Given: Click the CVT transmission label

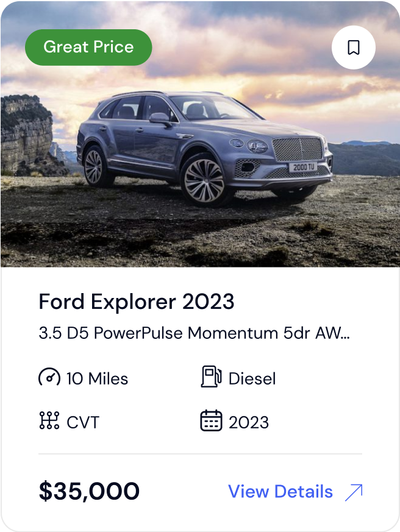Looking at the screenshot, I should pos(83,422).
